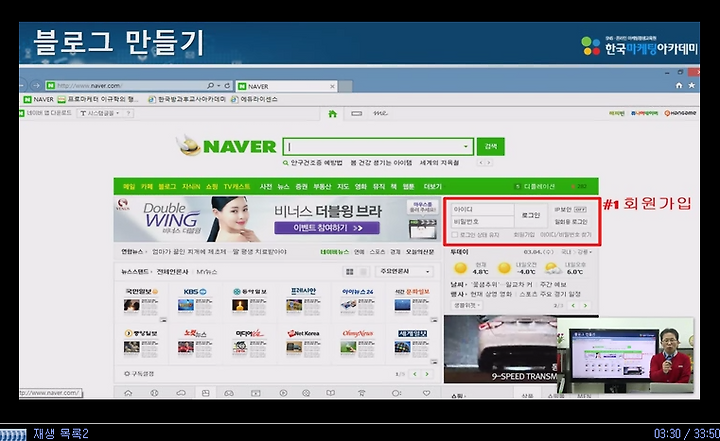Click the 일회용 로그인 link

(571, 222)
